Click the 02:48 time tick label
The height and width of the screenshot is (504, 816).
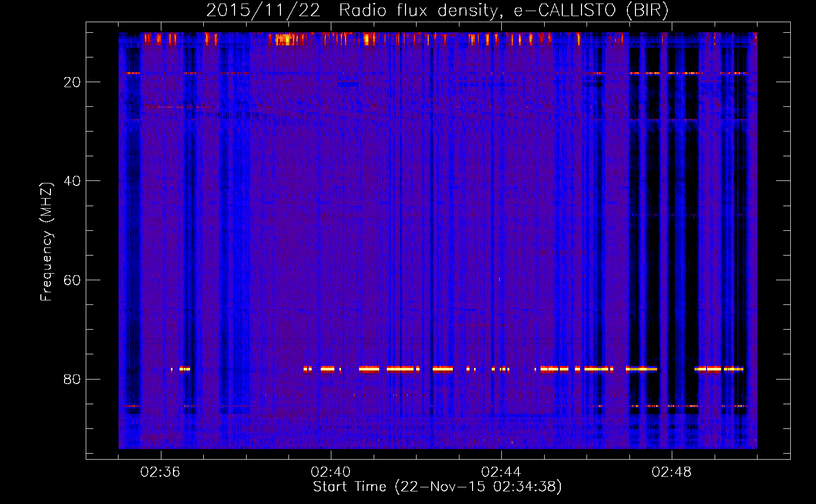tap(672, 472)
